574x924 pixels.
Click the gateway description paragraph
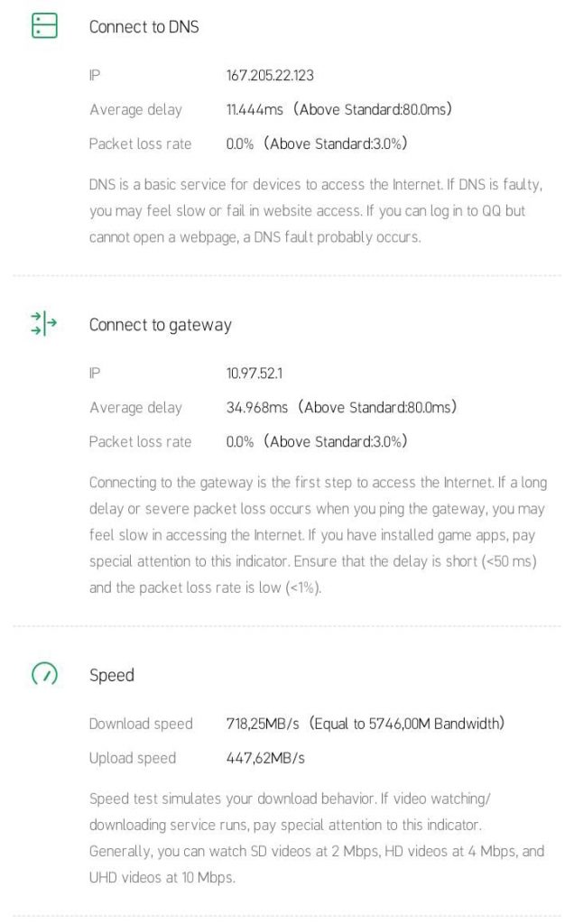coord(319,535)
